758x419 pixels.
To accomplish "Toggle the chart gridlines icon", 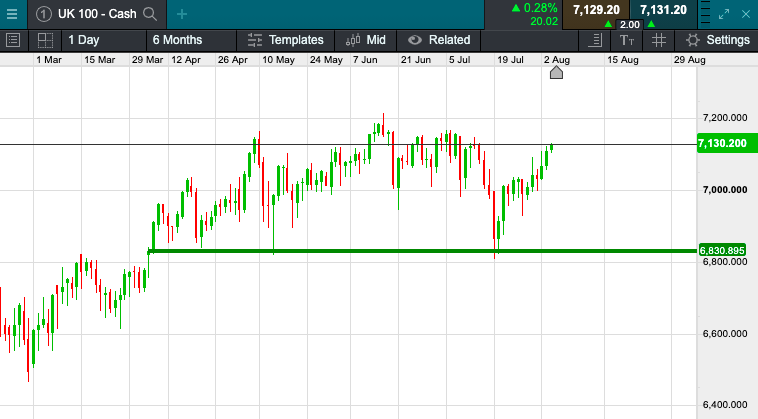I will pos(658,40).
